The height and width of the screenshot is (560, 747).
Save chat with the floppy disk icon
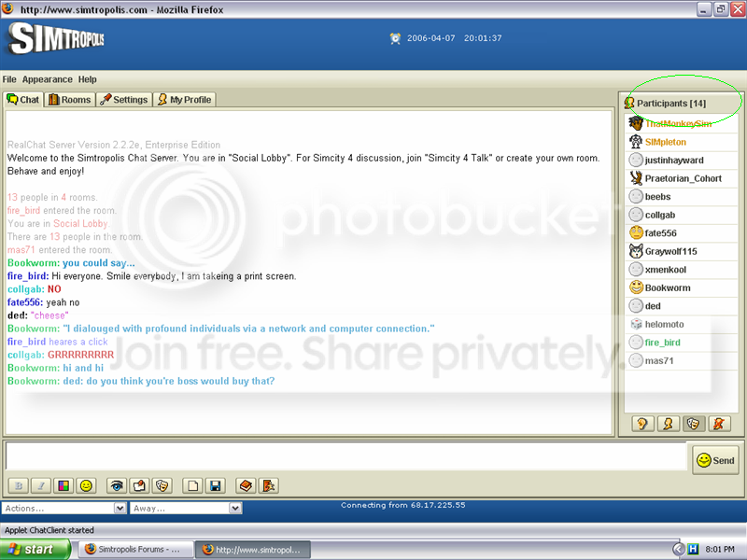click(216, 485)
